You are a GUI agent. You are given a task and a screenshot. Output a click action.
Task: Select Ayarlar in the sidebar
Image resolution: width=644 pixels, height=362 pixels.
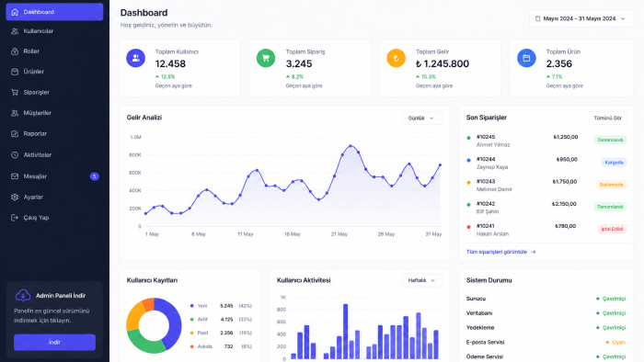54,198
